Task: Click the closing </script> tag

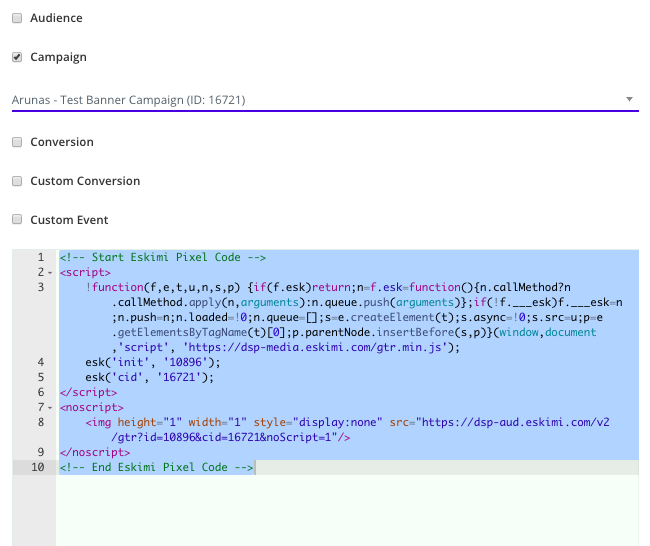Action: [88, 392]
